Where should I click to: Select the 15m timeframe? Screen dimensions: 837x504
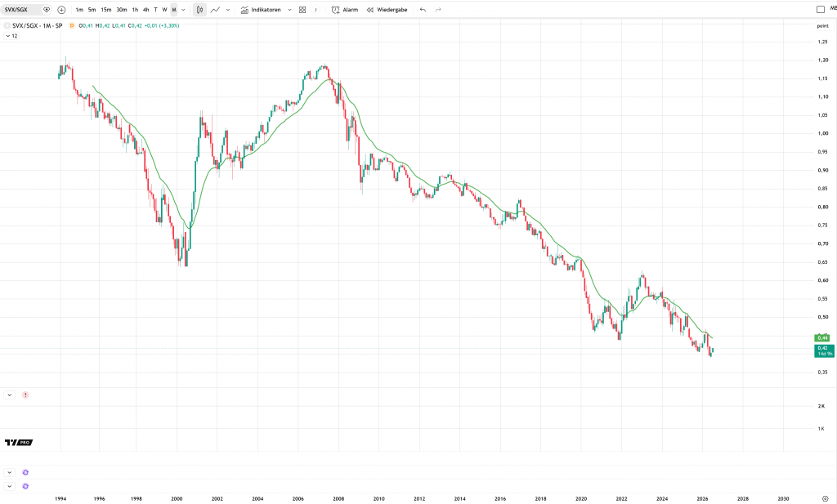tap(106, 10)
